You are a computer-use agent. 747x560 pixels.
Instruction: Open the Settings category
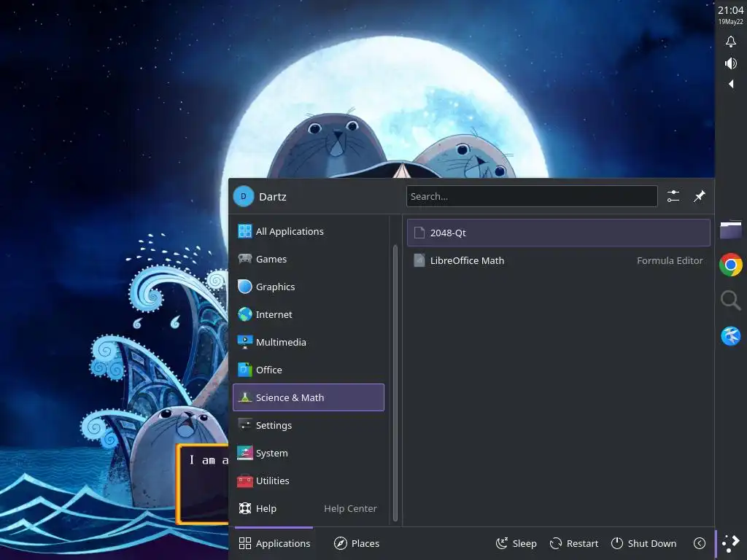pos(309,425)
